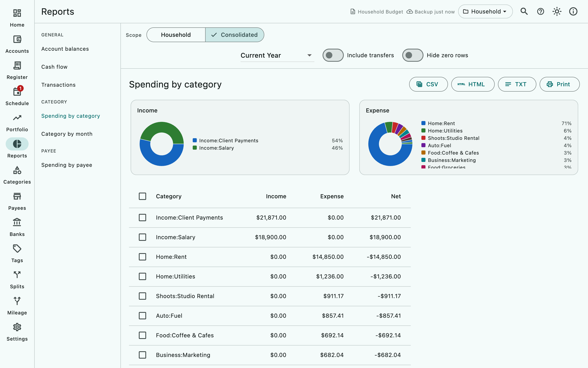Viewport: 588px width, 368px height.
Task: Export the report as CSV
Action: click(x=428, y=84)
